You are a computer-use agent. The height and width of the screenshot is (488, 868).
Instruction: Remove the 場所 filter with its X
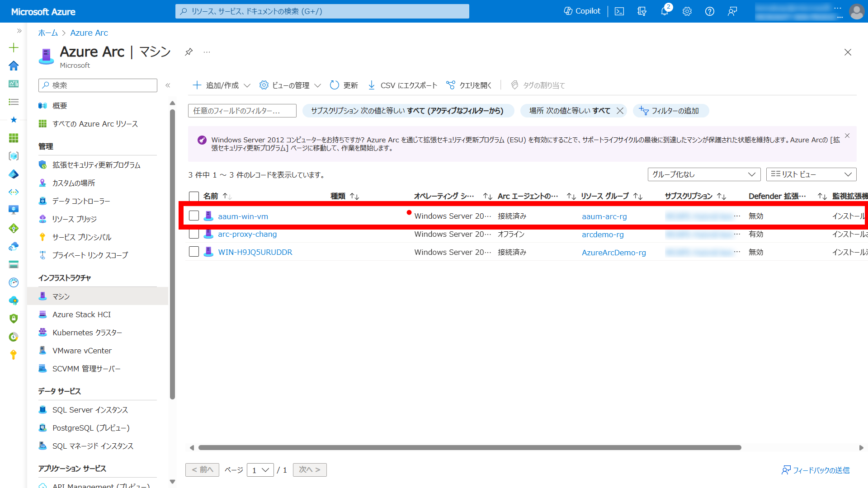[620, 111]
